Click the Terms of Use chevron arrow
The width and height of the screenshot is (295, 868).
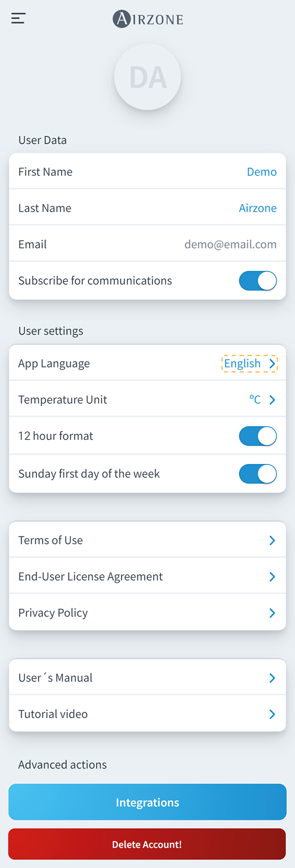click(272, 540)
